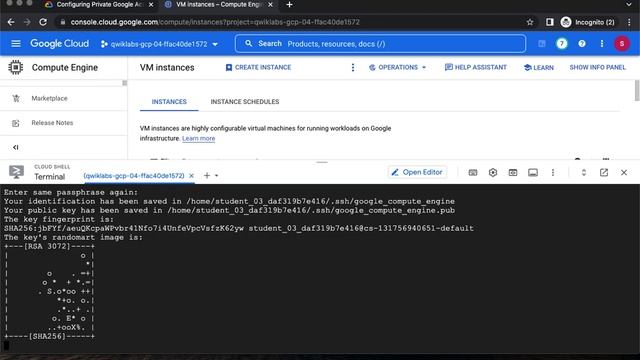Open the Incognito (2) profile indicator
640x360 pixels.
[x=588, y=22]
